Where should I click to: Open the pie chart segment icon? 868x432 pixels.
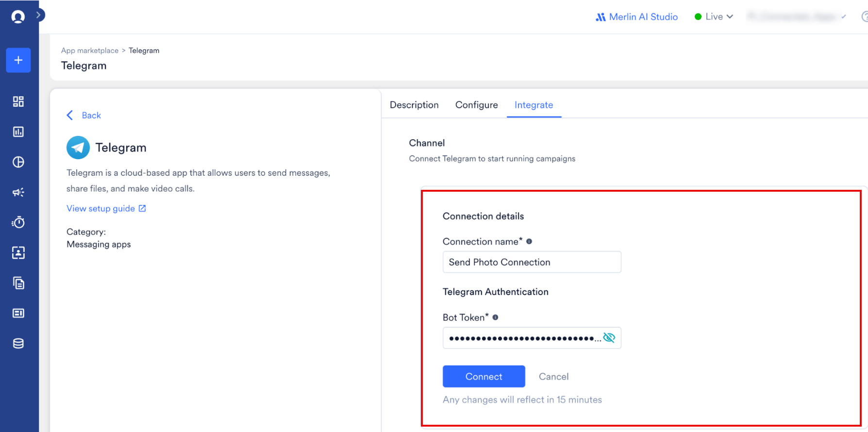pos(18,162)
